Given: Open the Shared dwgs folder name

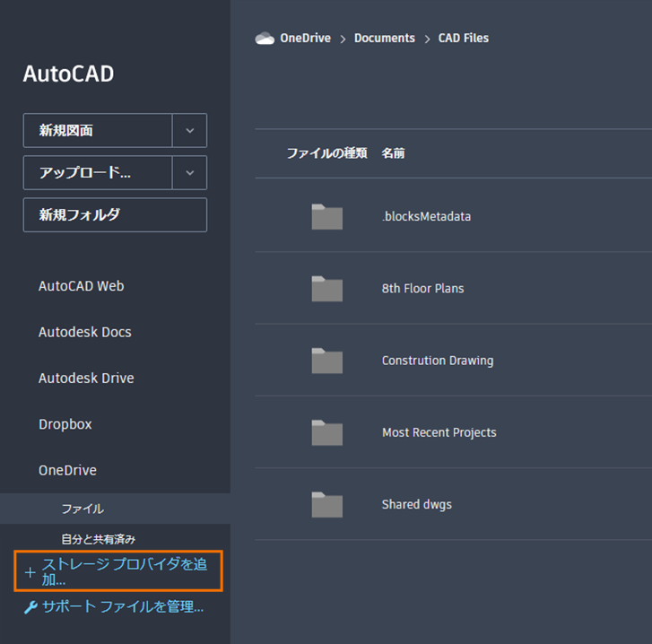Looking at the screenshot, I should coord(417,504).
